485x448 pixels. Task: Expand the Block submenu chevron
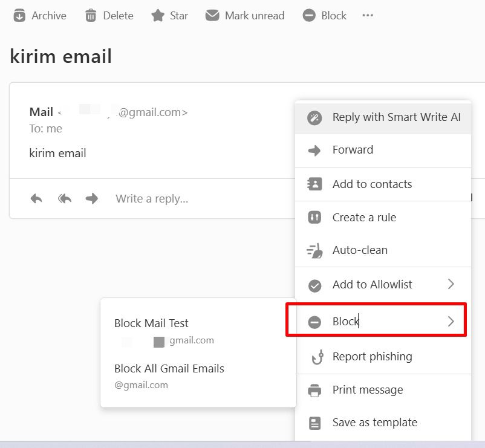(450, 322)
